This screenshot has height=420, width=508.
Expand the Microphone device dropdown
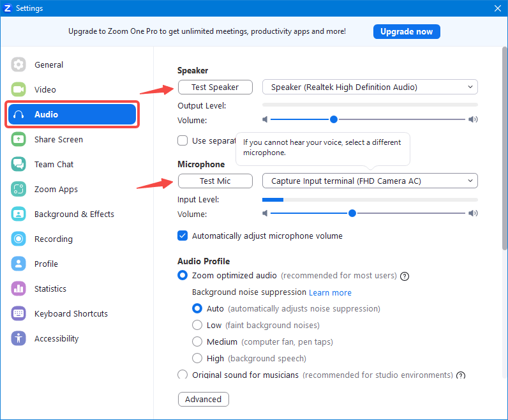pyautogui.click(x=370, y=181)
